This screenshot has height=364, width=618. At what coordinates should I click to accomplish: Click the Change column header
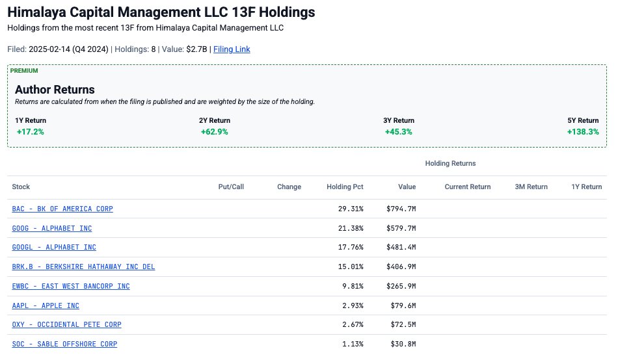289,187
